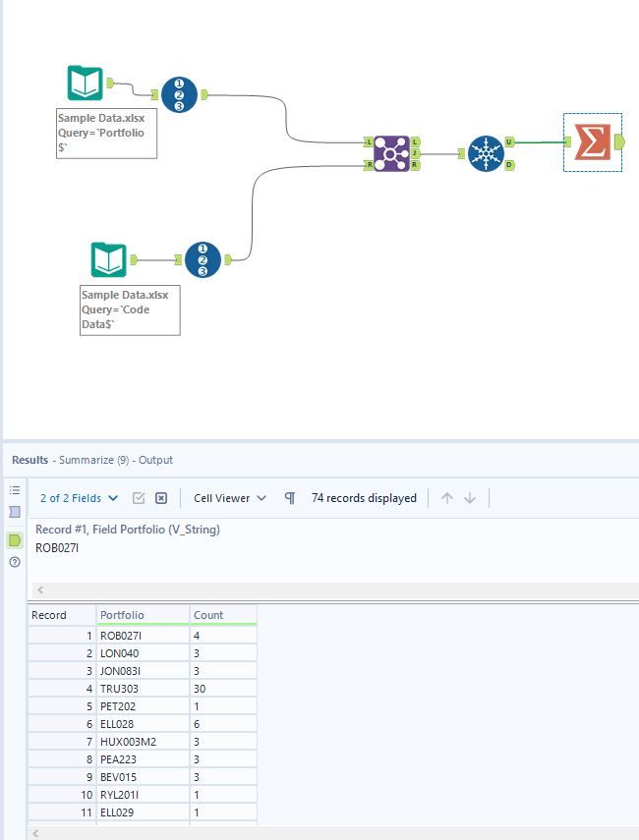
Task: Select cell HUX003M2 in the table
Action: pos(143,742)
